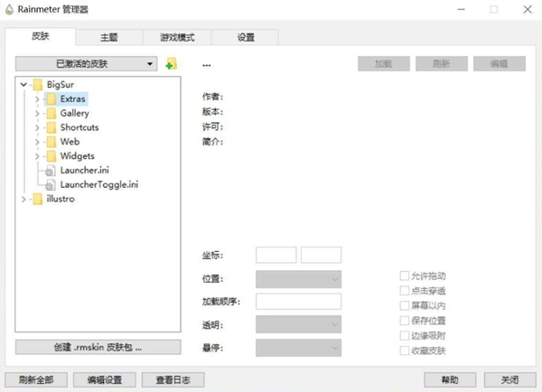The image size is (542, 392).
Task: Collapse the BigSur tree node
Action: pyautogui.click(x=23, y=84)
